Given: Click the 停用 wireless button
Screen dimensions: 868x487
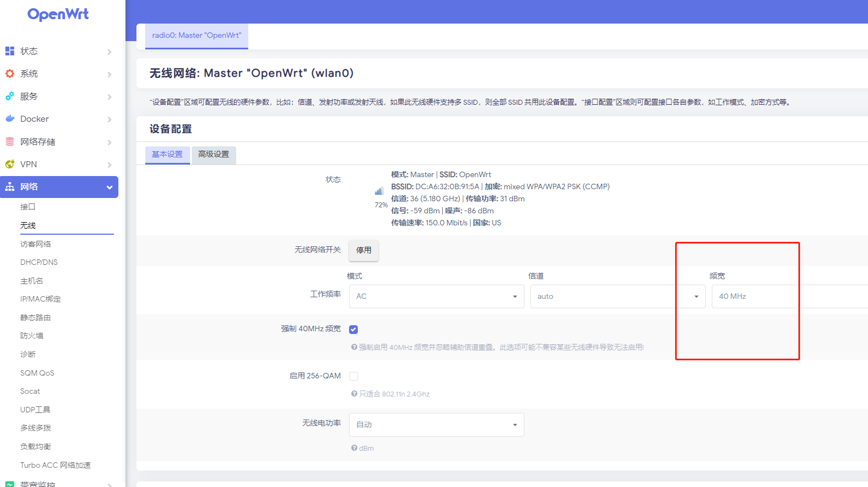Looking at the screenshot, I should [x=363, y=250].
